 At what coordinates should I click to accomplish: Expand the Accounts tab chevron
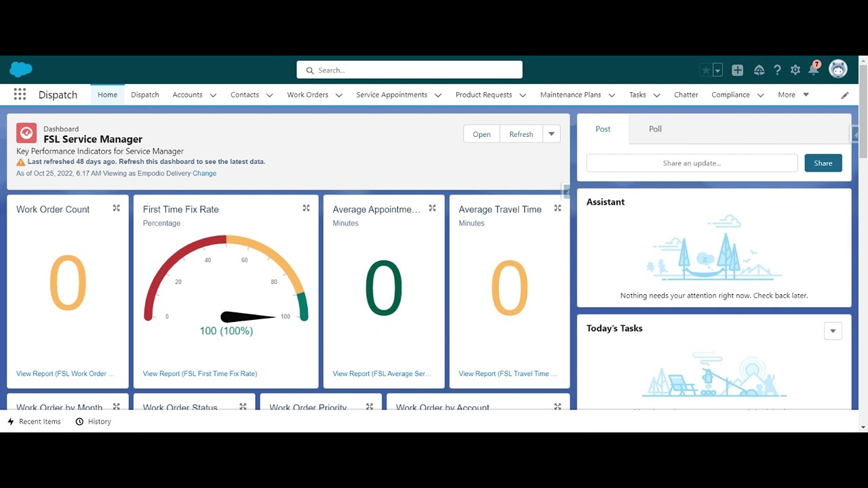[213, 96]
